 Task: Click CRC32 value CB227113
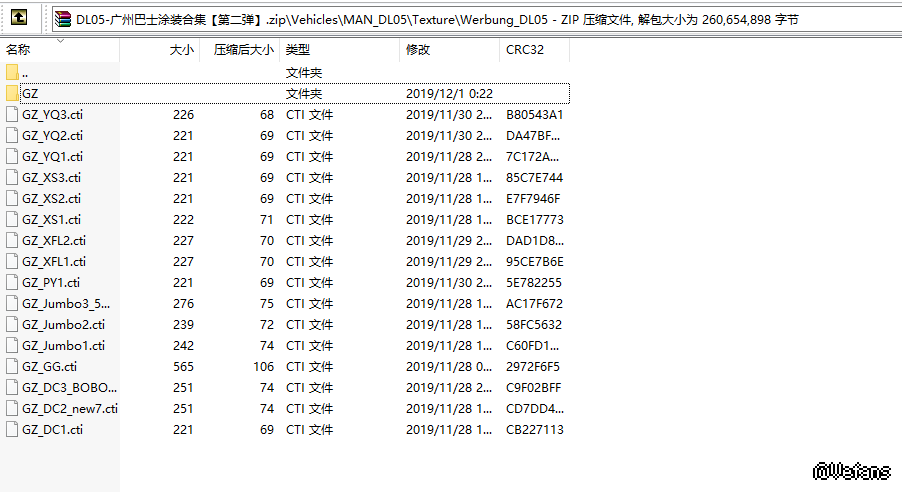tap(535, 430)
